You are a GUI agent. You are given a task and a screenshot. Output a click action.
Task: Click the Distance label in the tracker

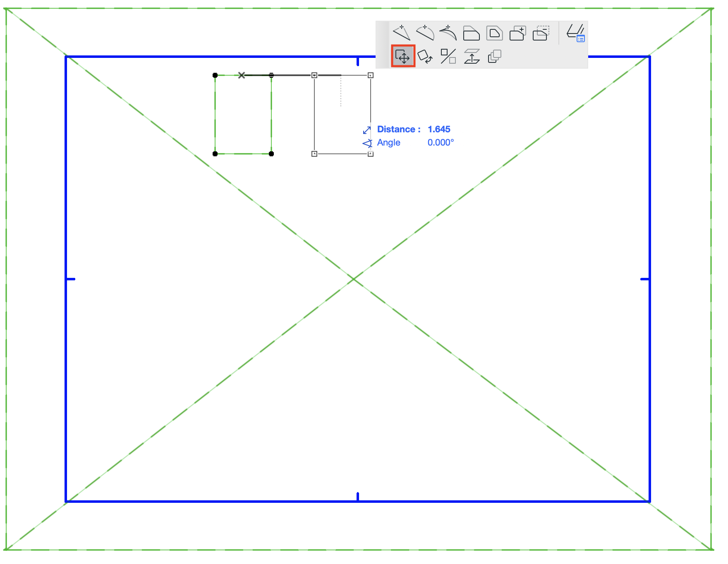(399, 129)
